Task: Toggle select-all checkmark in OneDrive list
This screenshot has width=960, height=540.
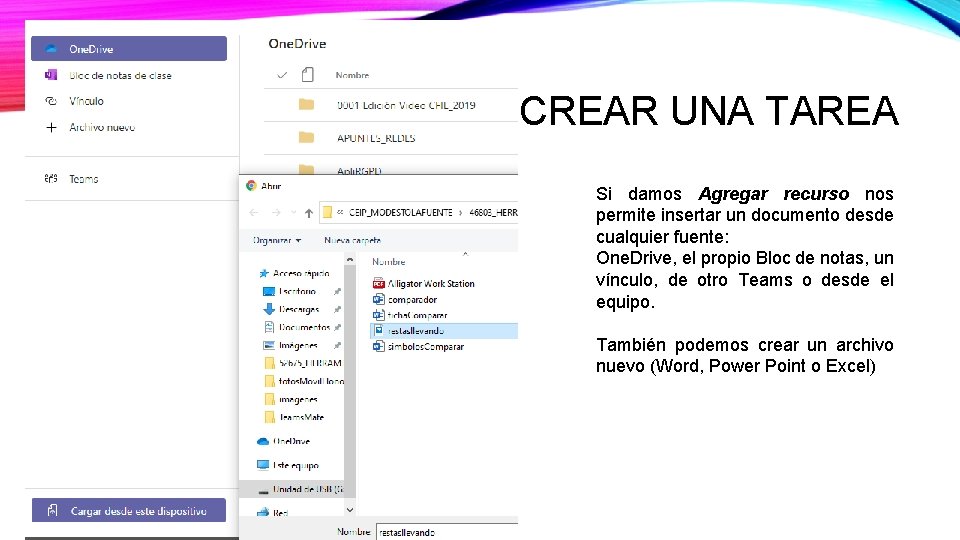Action: pos(282,75)
